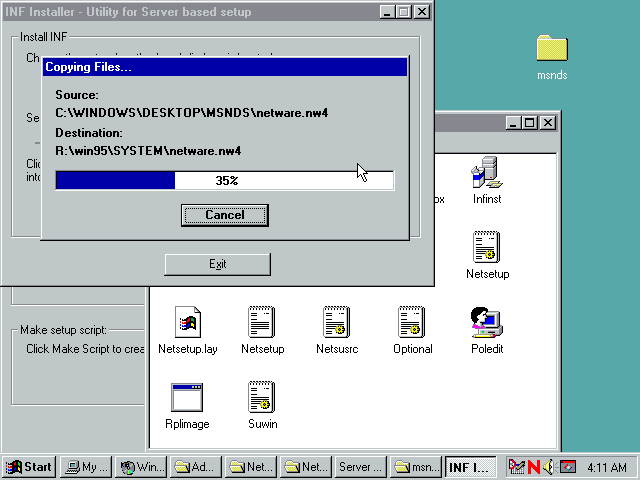
Task: Click the Copying Files... dialog title bar
Action: click(225, 67)
